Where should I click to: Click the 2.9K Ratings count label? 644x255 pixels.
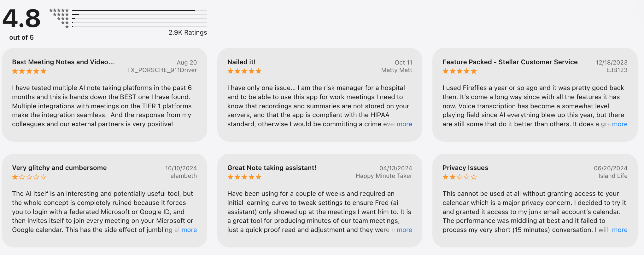(x=188, y=32)
